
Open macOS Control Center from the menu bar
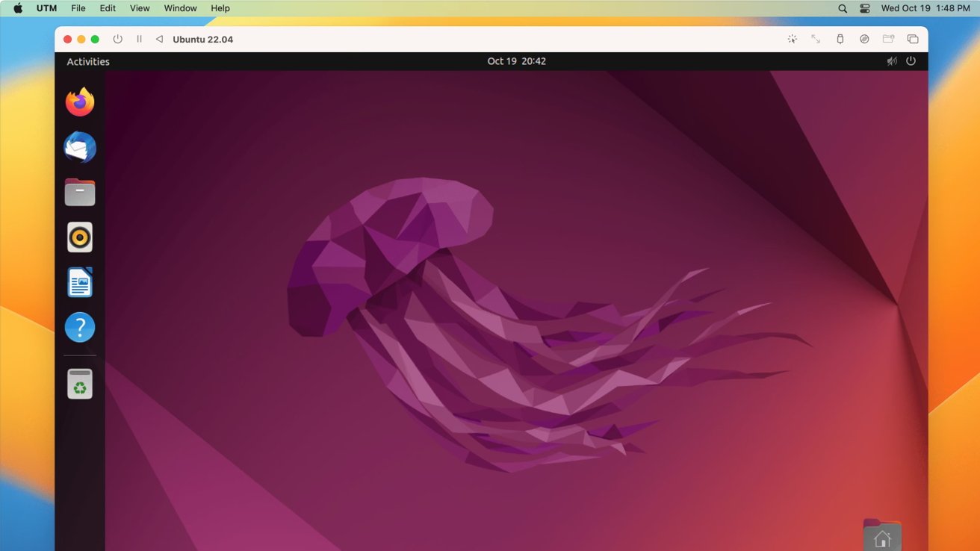point(864,8)
